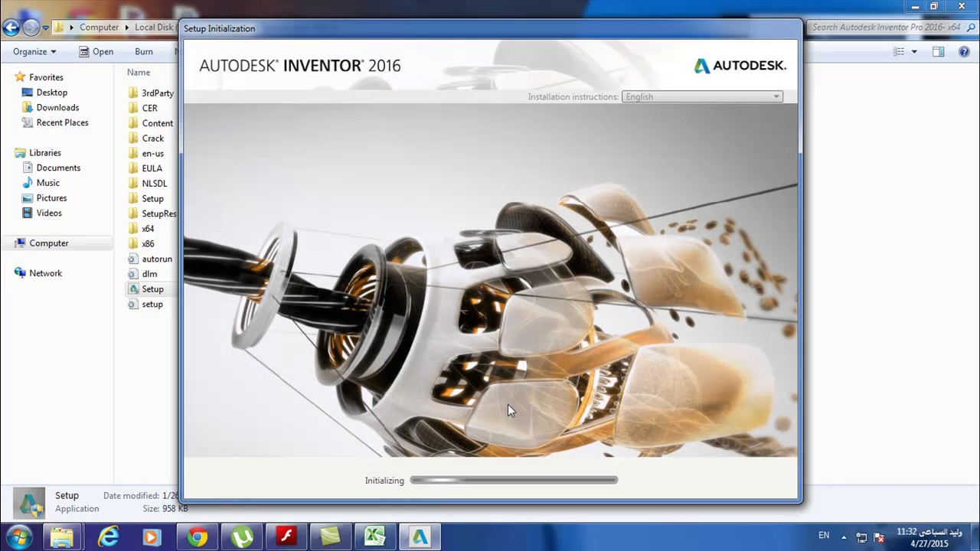Sort by the Name column header

(139, 73)
